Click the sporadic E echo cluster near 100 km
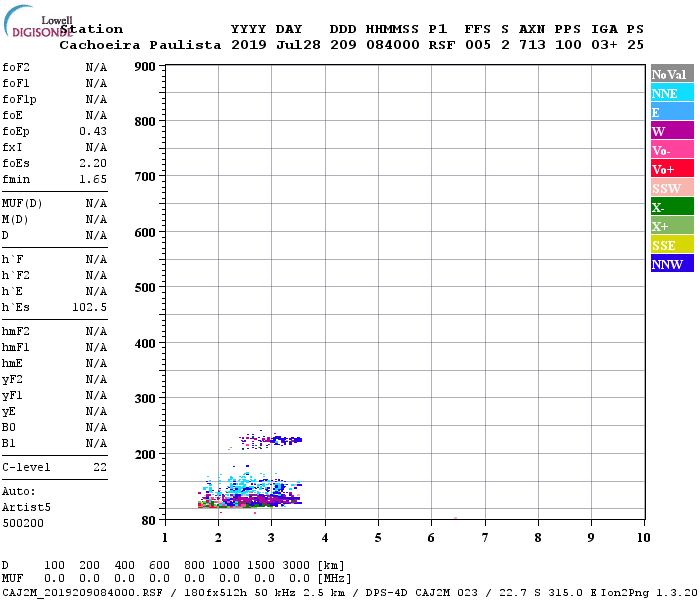700x600 pixels. coord(250,493)
